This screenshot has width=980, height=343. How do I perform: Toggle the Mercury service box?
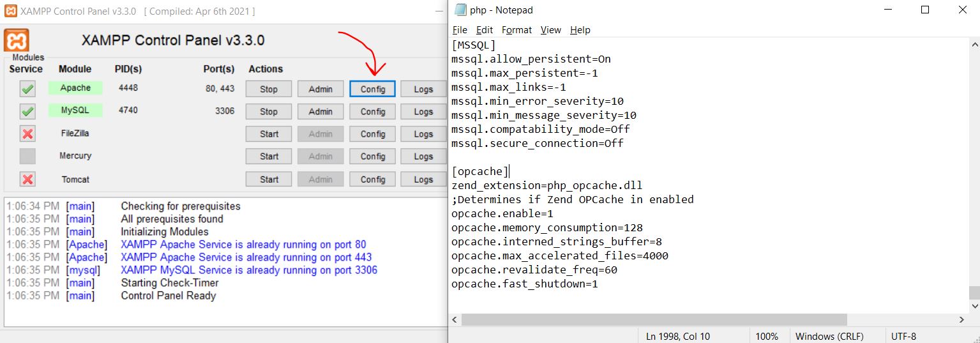click(x=27, y=156)
